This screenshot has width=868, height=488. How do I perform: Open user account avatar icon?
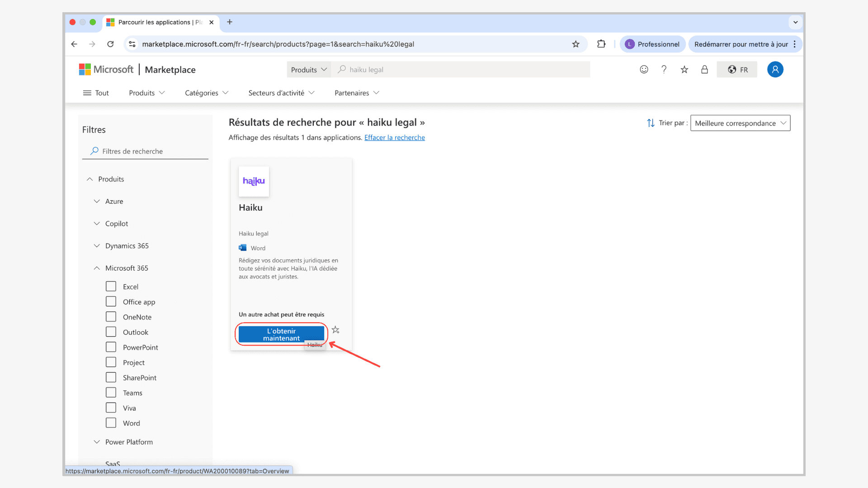775,70
